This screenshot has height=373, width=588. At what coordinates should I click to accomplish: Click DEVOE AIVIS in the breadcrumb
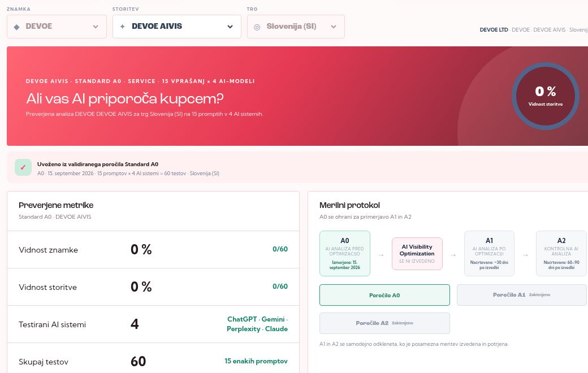pos(550,29)
